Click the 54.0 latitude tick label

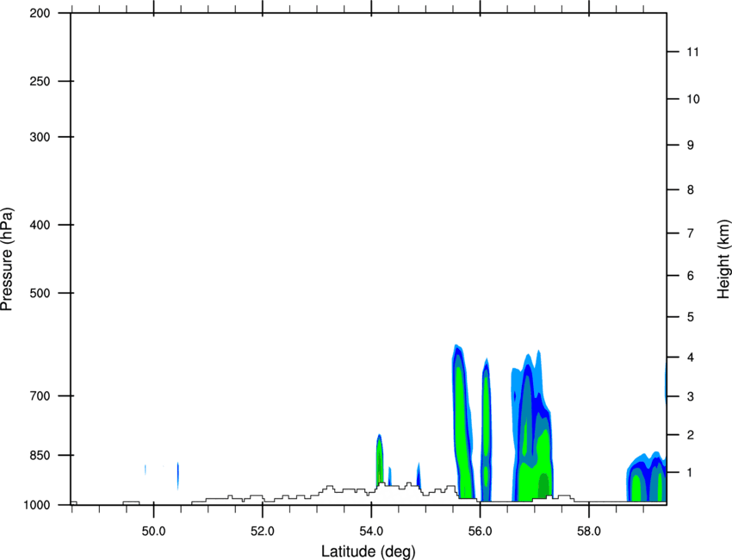371,532
